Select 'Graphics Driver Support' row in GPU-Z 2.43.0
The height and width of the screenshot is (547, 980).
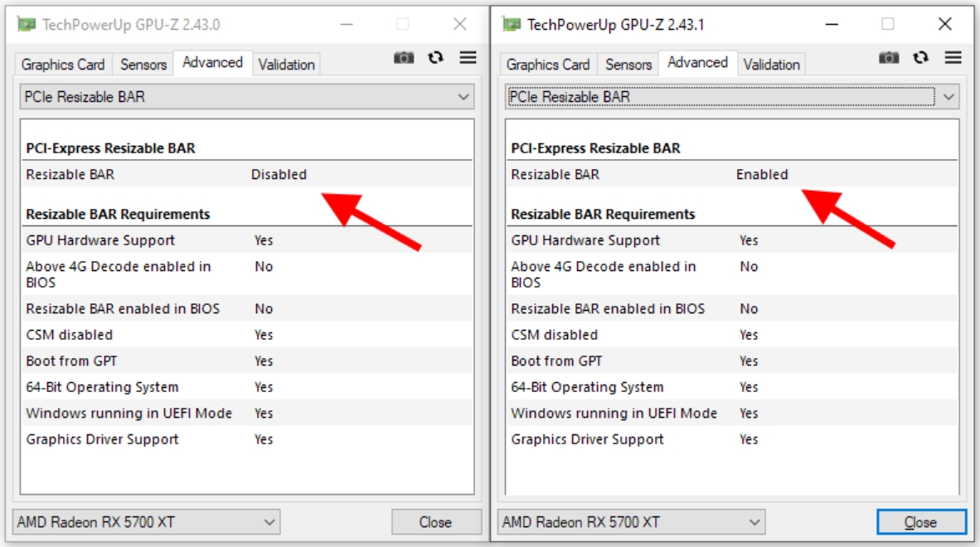[x=247, y=439]
